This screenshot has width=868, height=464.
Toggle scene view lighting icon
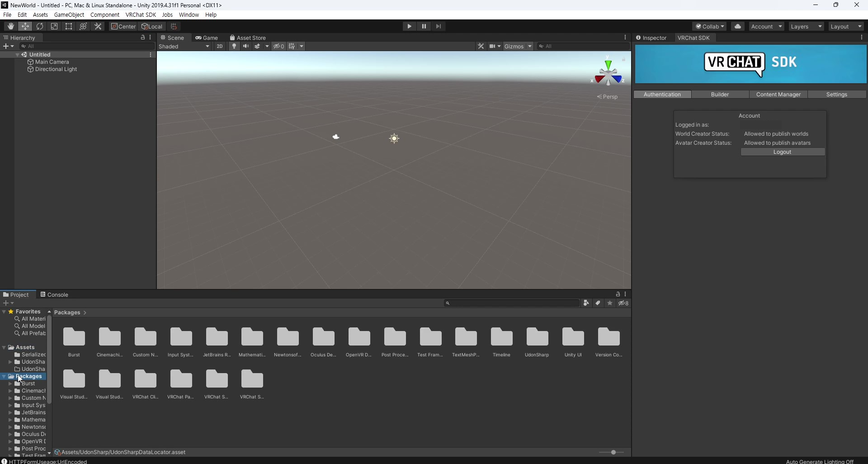234,46
